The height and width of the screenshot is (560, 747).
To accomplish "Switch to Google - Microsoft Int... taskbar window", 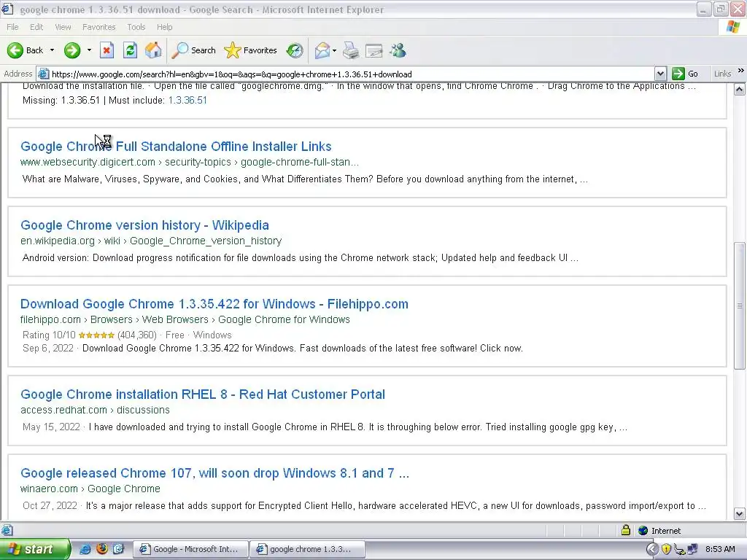I will (190, 549).
